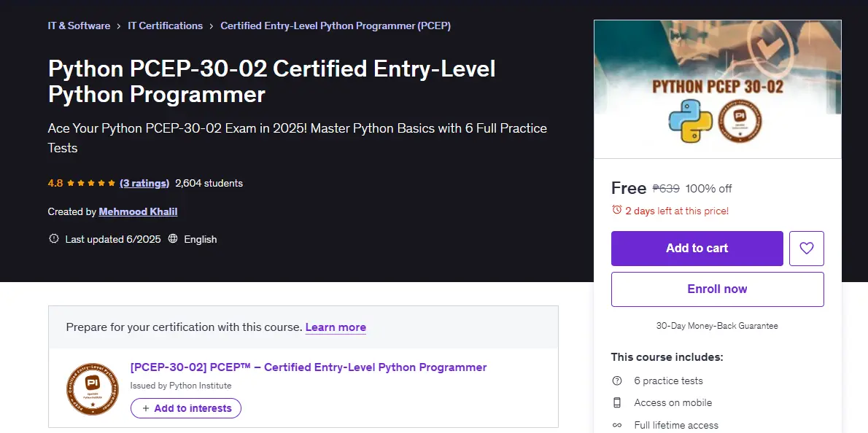Click the Full lifetime access text

click(x=676, y=425)
